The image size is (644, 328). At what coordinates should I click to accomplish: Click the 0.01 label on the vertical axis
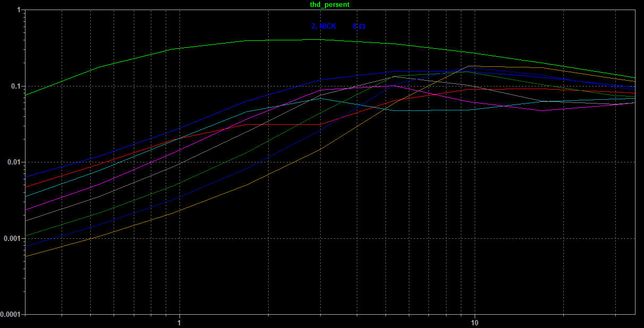[15, 162]
